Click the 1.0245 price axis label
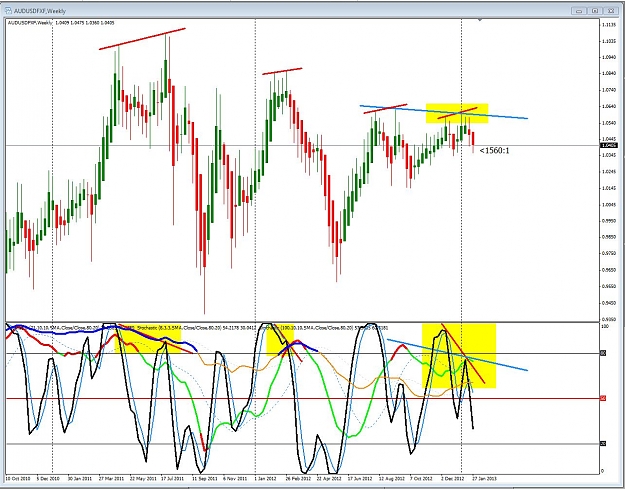 coord(609,172)
